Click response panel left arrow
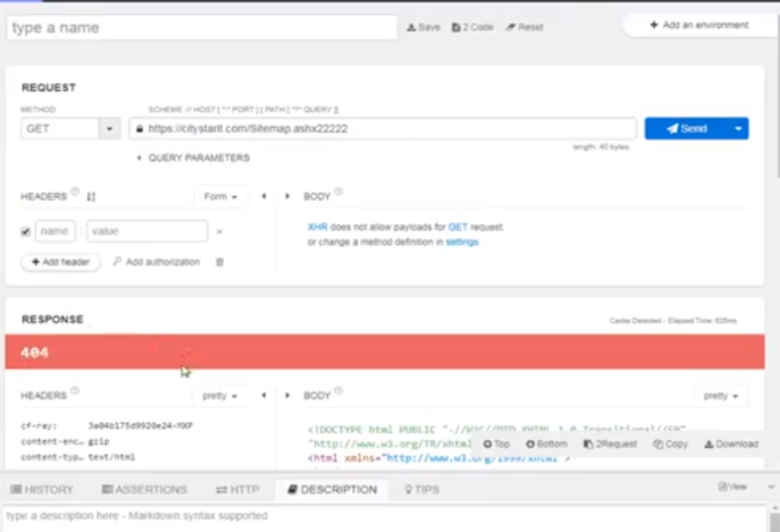Screen dimensions: 780x532 [x=264, y=395]
